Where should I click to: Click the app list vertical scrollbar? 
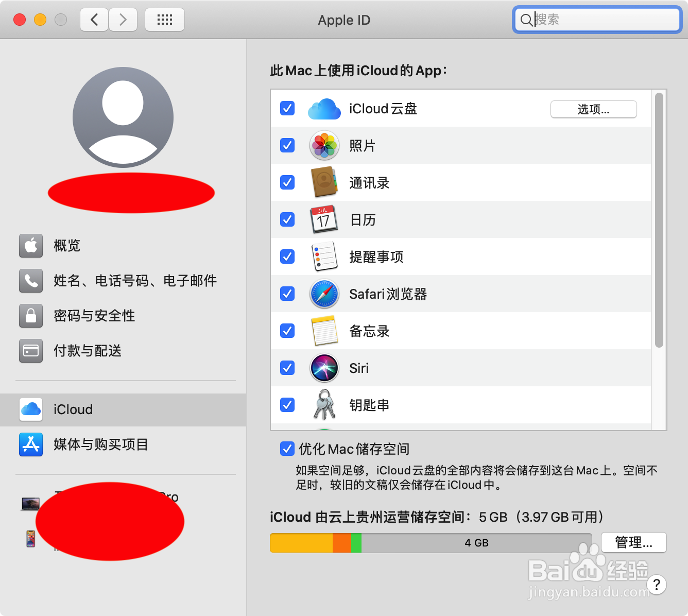point(659,220)
